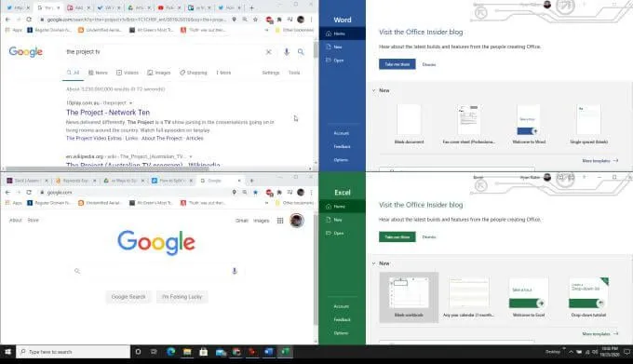Switch to the News search tab

pyautogui.click(x=98, y=73)
